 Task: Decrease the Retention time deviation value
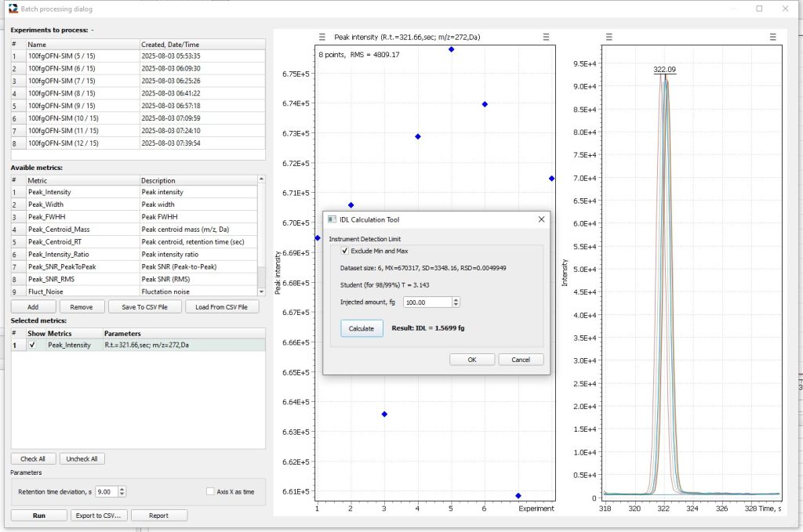tap(122, 494)
